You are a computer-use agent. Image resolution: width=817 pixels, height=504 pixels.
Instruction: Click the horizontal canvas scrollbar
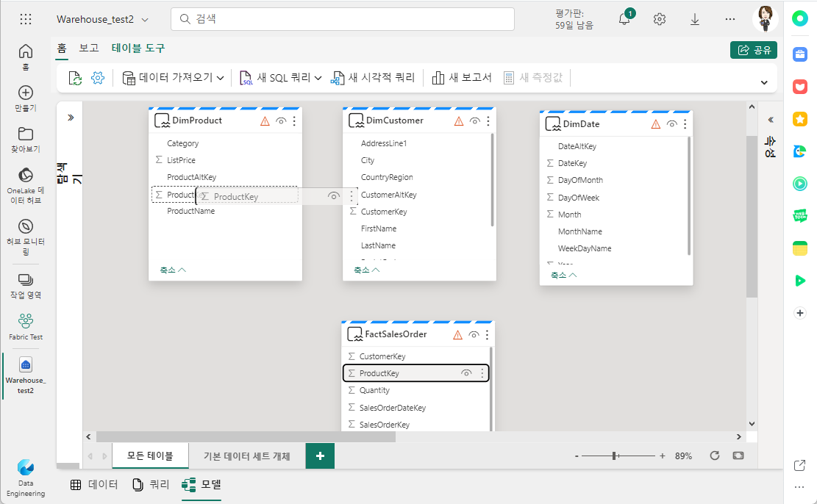click(246, 437)
